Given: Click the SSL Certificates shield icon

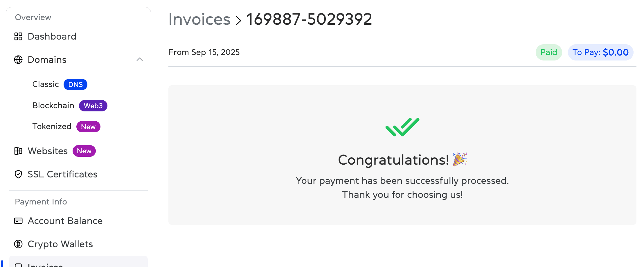Looking at the screenshot, I should [18, 174].
